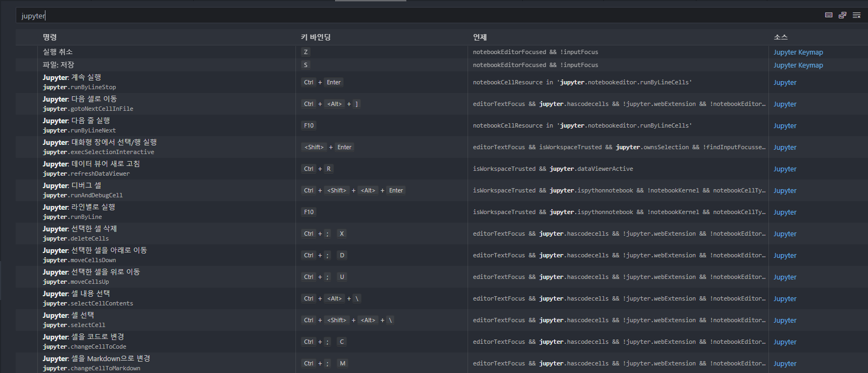Click the Z keybinding for 실행 취소
Image resolution: width=868 pixels, height=373 pixels.
tap(306, 52)
